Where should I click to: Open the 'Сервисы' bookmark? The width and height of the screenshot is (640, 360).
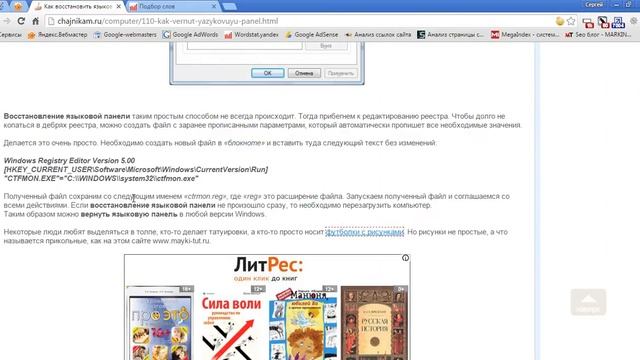[x=11, y=35]
